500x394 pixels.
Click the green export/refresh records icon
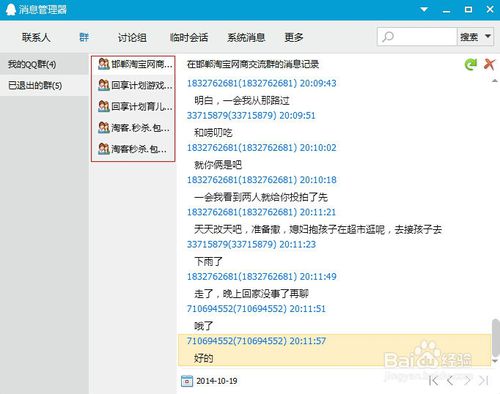[x=471, y=64]
